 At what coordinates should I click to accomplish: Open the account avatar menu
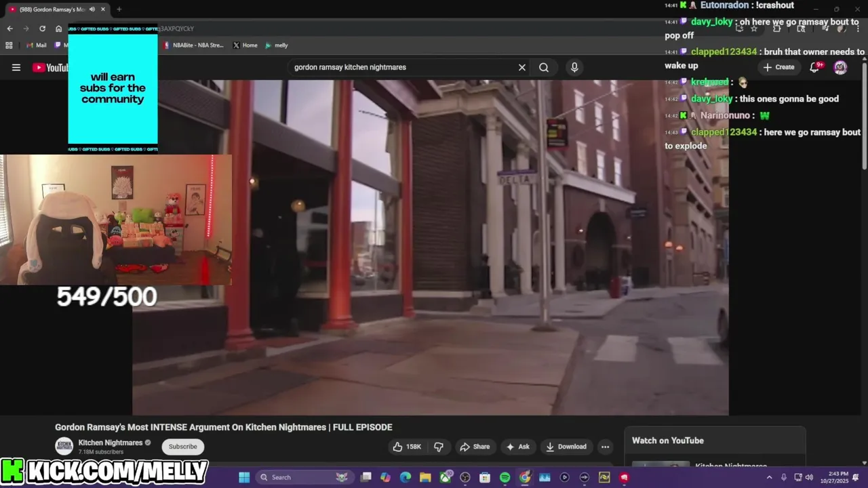(x=840, y=67)
